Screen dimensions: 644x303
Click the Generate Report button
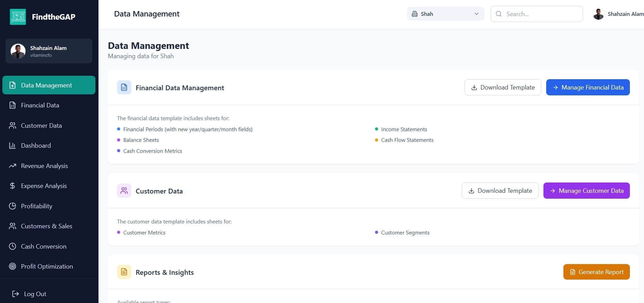point(596,272)
